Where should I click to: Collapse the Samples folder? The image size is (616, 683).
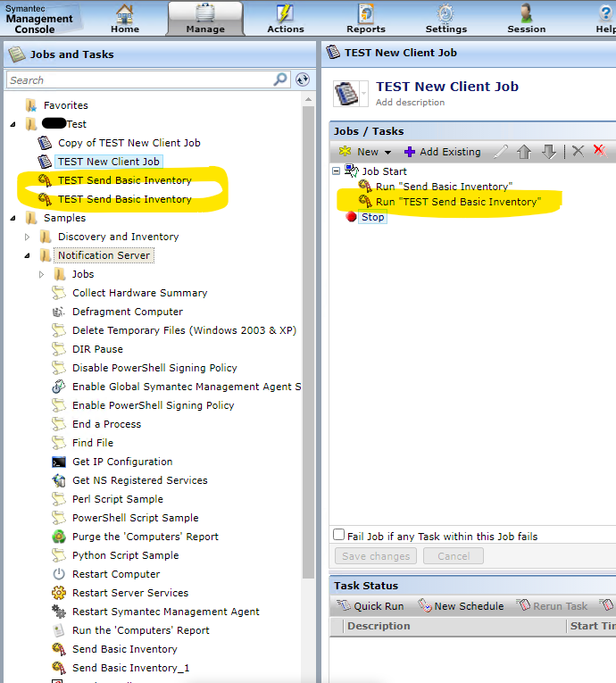point(12,218)
